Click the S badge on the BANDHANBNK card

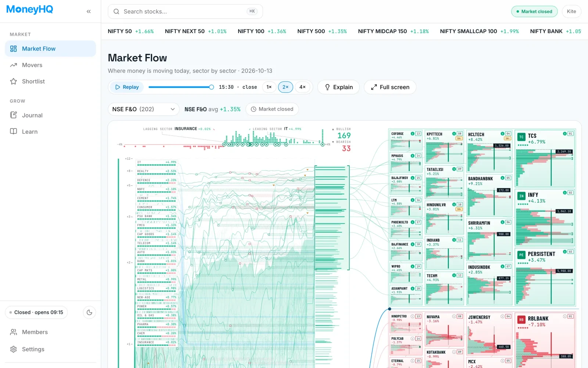502,178
